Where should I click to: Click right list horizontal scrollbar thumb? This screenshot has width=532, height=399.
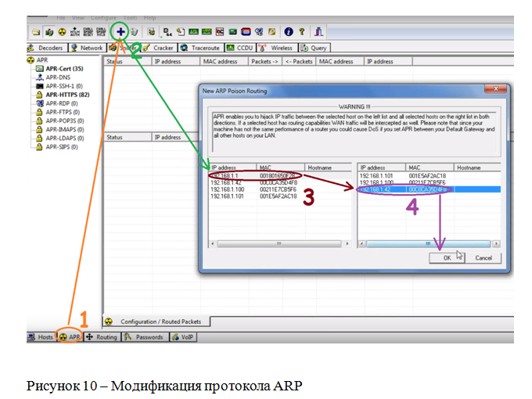coord(428,243)
